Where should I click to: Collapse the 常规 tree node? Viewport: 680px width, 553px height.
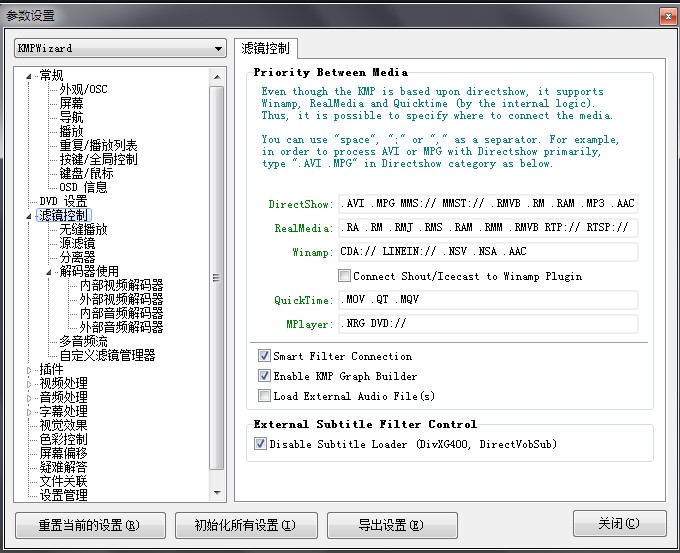(x=29, y=76)
